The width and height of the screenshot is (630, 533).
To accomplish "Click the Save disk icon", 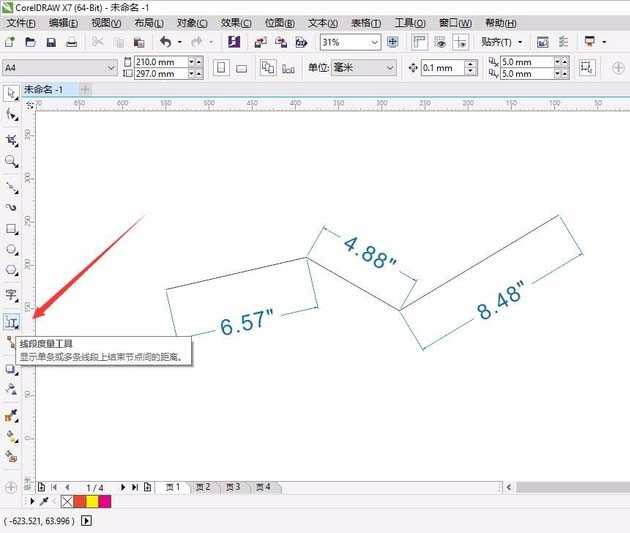I will [50, 42].
